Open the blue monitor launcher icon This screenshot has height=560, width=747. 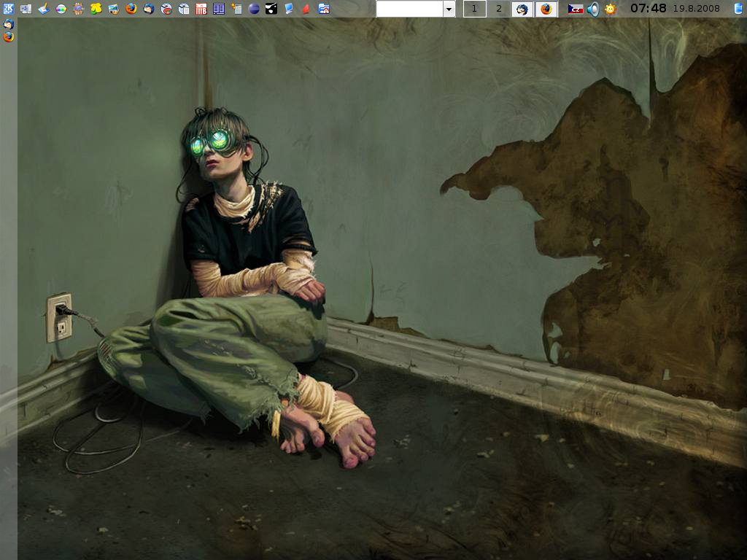click(x=289, y=9)
